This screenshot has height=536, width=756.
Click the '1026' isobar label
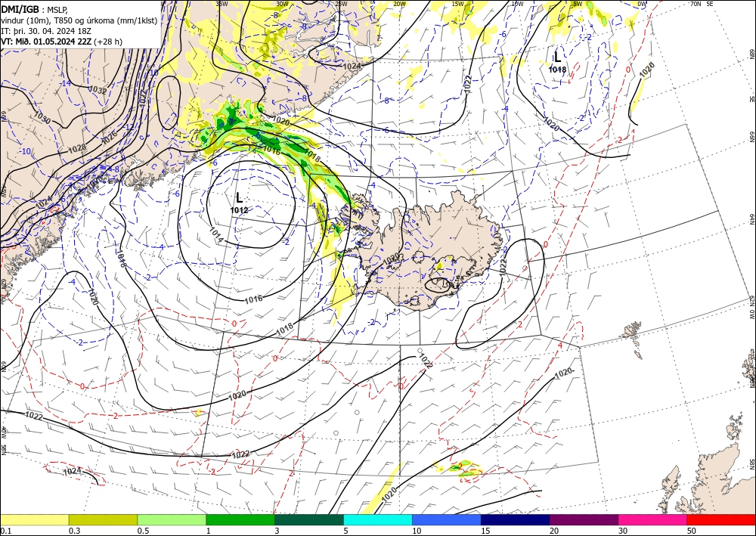coord(109,139)
